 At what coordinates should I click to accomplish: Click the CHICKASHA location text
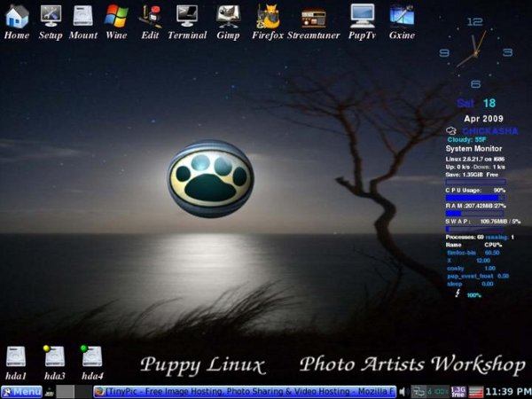pos(490,131)
